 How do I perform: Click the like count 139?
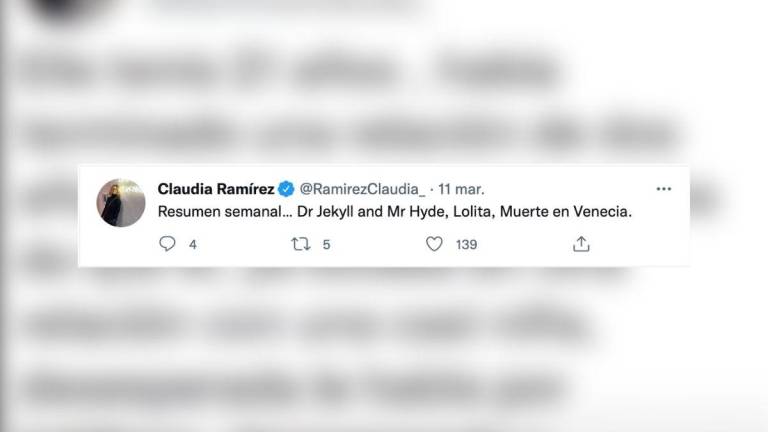point(466,244)
